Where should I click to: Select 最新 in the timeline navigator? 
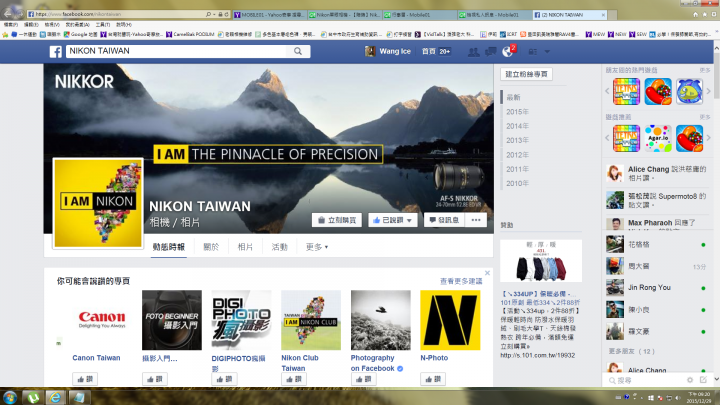[513, 97]
